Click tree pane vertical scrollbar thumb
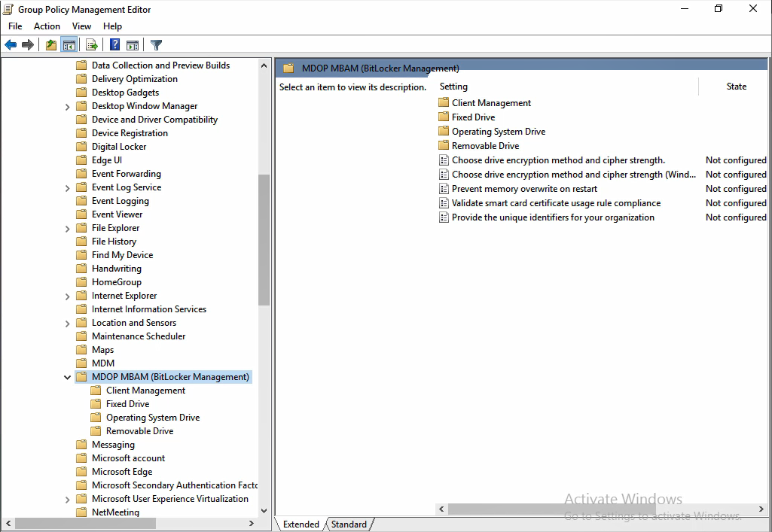This screenshot has width=772, height=532. [264, 240]
